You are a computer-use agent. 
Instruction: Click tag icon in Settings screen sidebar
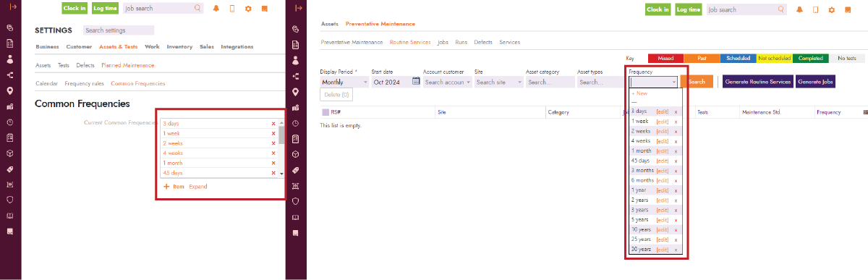[x=10, y=169]
